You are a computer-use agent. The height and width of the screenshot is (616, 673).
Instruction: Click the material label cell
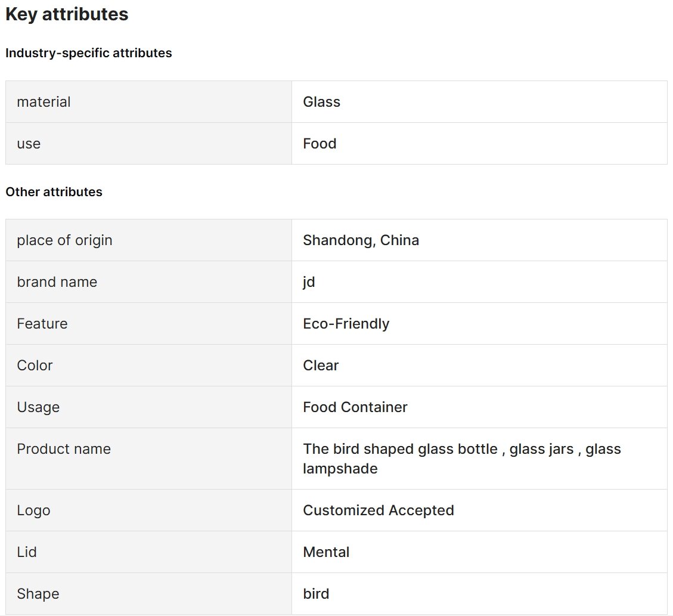(148, 102)
